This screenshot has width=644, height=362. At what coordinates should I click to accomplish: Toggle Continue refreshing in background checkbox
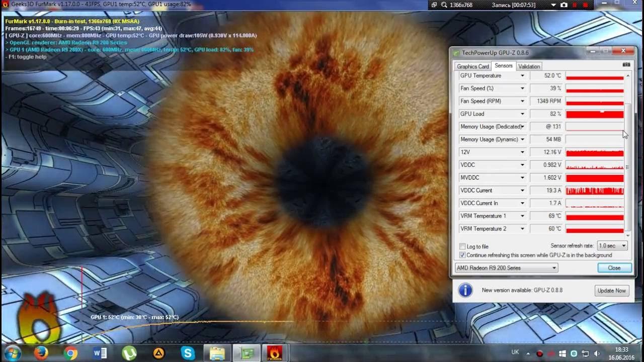tap(462, 255)
